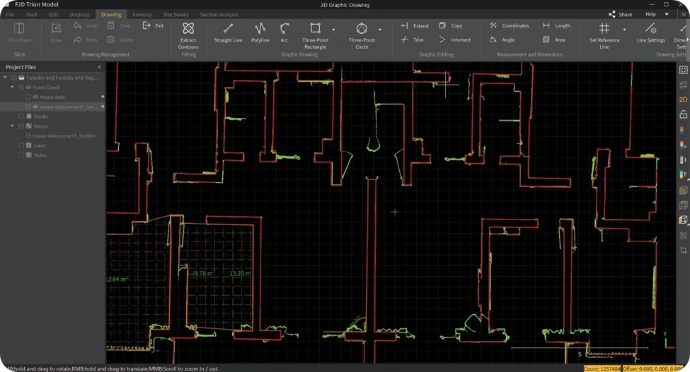The width and height of the screenshot is (690, 372).
Task: Click the Help button
Action: pos(650,14)
